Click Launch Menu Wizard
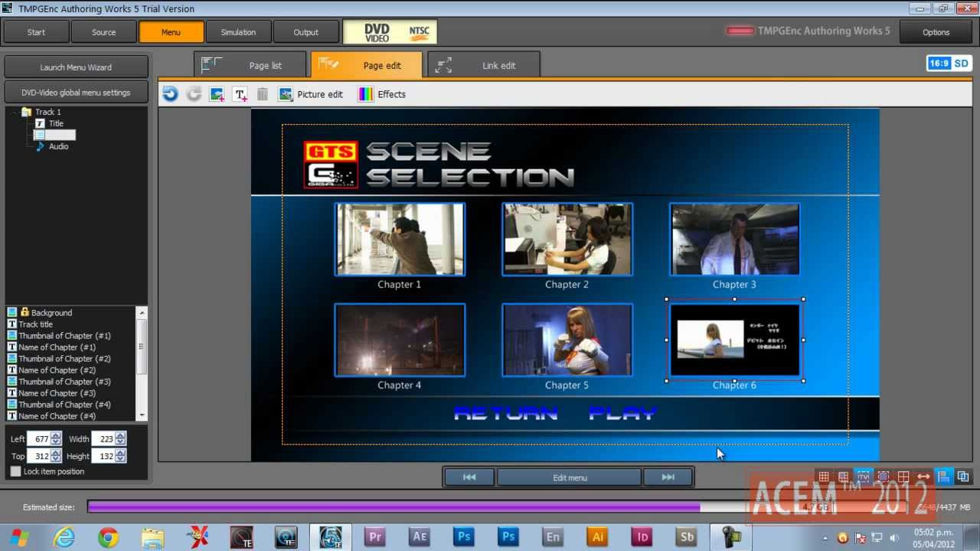Screen dimensions: 980x551 (76, 67)
